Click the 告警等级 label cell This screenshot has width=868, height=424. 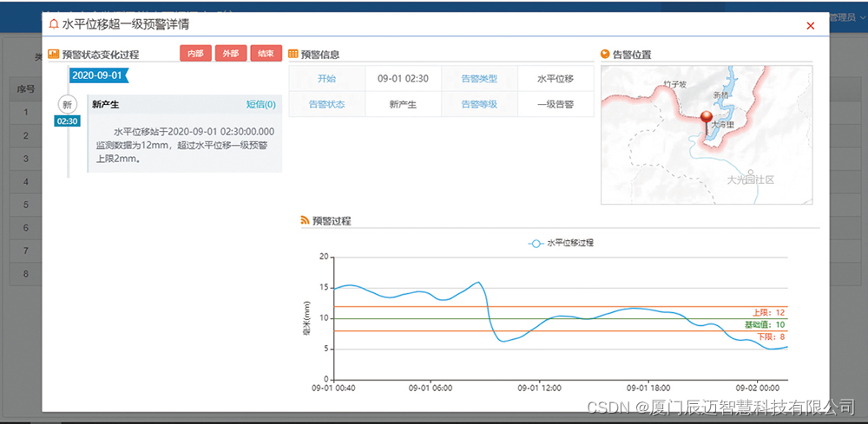coord(479,104)
